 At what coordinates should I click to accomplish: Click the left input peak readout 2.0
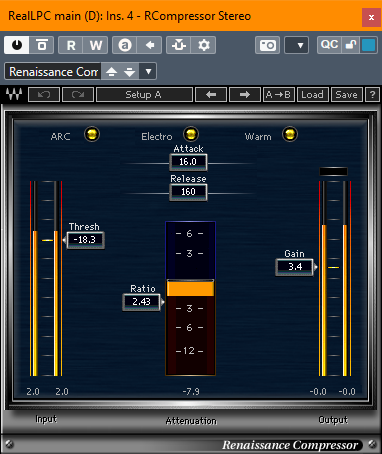(x=33, y=391)
